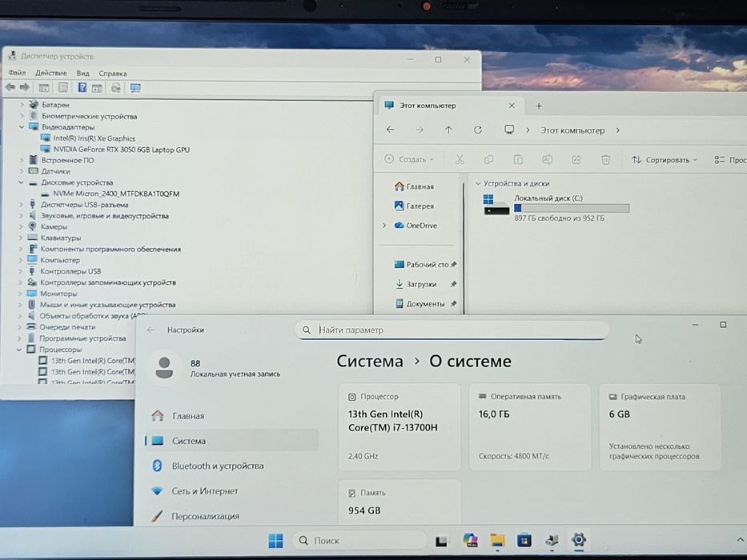The width and height of the screenshot is (747, 560).
Task: Open Сортировать dropdown in Explorer
Action: 664,160
